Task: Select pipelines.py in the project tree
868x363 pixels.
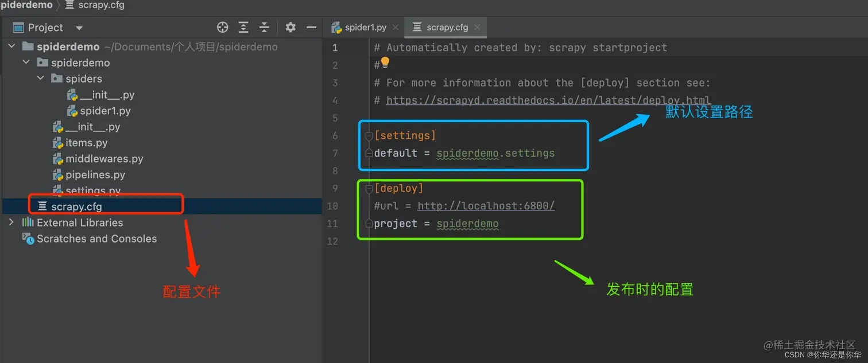Action: [x=95, y=175]
